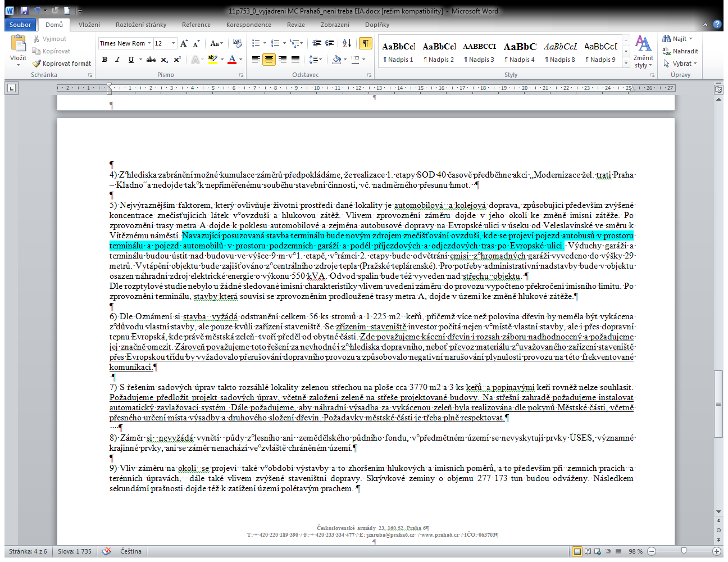This screenshot has height=562, width=728.
Task: Expand bullet list options arrow
Action: (265, 43)
